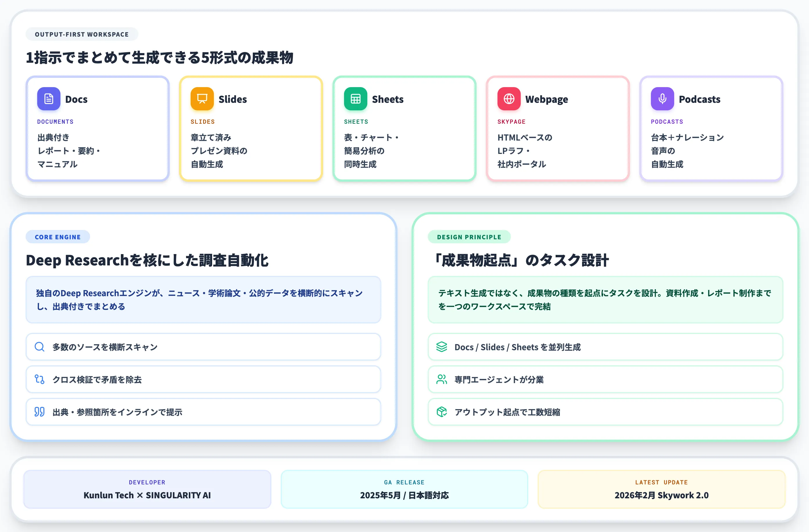Click the PODCASTS label under the Podcasts title
The image size is (809, 532).
click(667, 122)
